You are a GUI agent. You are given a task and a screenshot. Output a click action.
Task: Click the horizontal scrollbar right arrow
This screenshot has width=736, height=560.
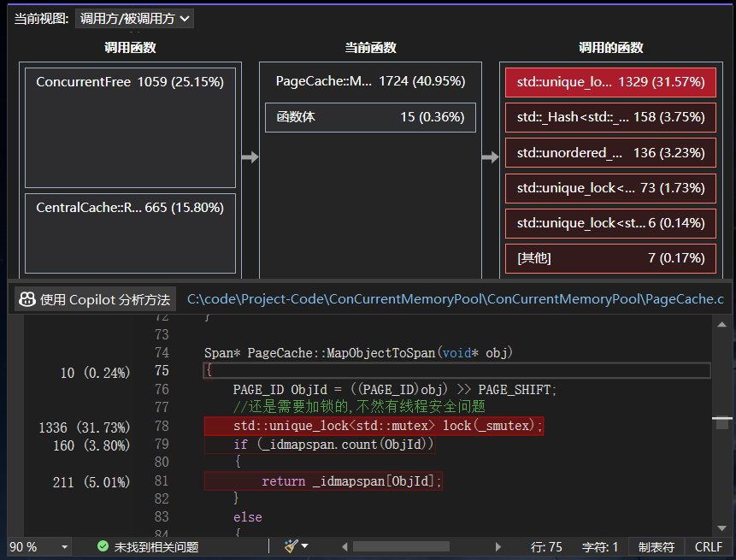click(498, 546)
